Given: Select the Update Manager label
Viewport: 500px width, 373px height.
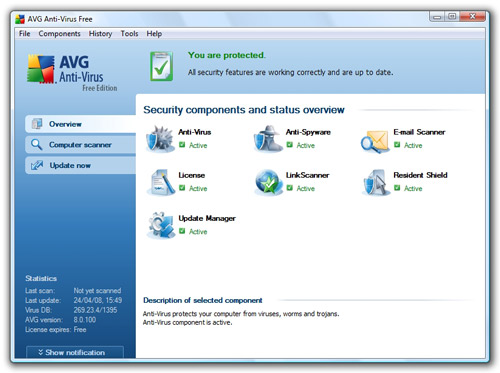Looking at the screenshot, I should click(207, 218).
